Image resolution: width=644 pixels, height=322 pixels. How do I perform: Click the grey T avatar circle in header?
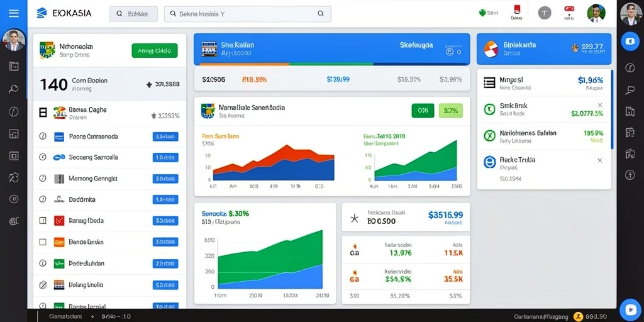(545, 13)
